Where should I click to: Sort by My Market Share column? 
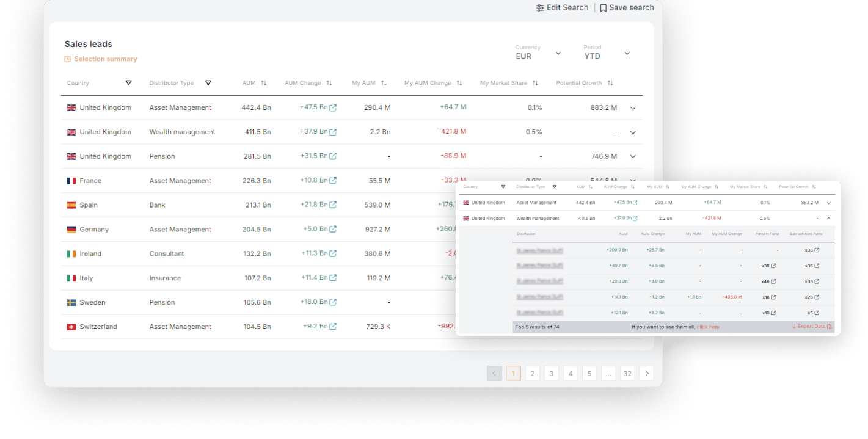(535, 83)
